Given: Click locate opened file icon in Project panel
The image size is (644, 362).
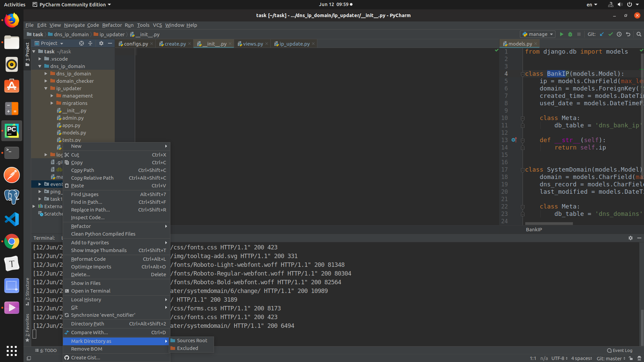Looking at the screenshot, I should (x=81, y=43).
